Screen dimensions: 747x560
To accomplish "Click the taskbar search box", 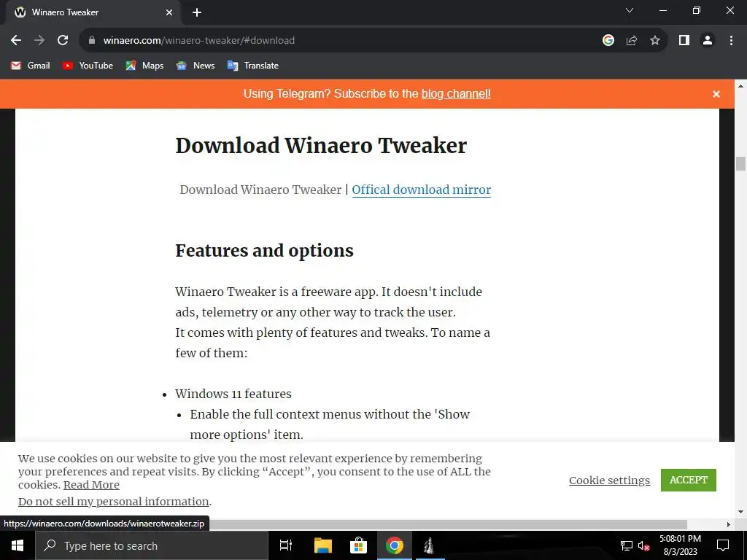I will coord(152,545).
